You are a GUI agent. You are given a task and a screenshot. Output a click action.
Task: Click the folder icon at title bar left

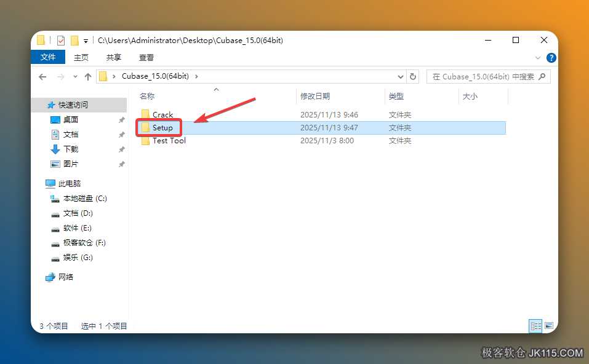pyautogui.click(x=41, y=40)
